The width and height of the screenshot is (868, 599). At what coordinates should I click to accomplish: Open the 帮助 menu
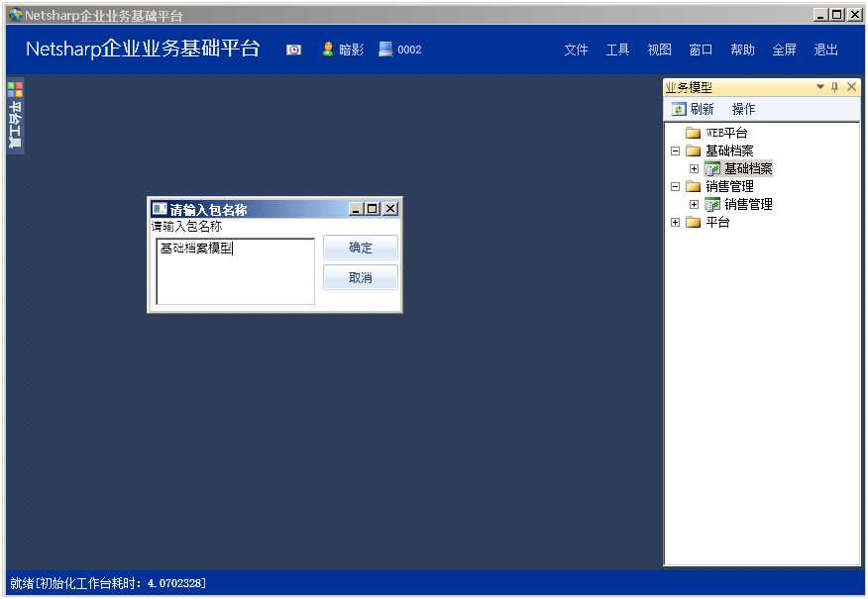point(742,50)
